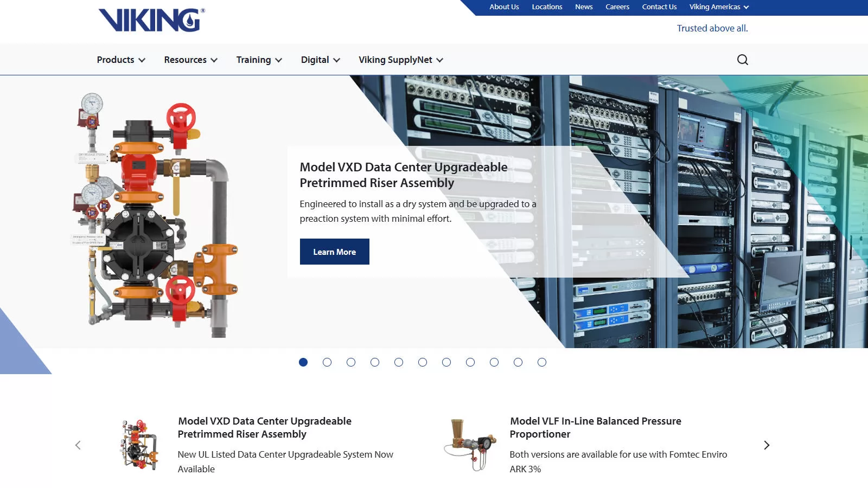Open the Viking Americas region dropdown

pyautogui.click(x=719, y=7)
